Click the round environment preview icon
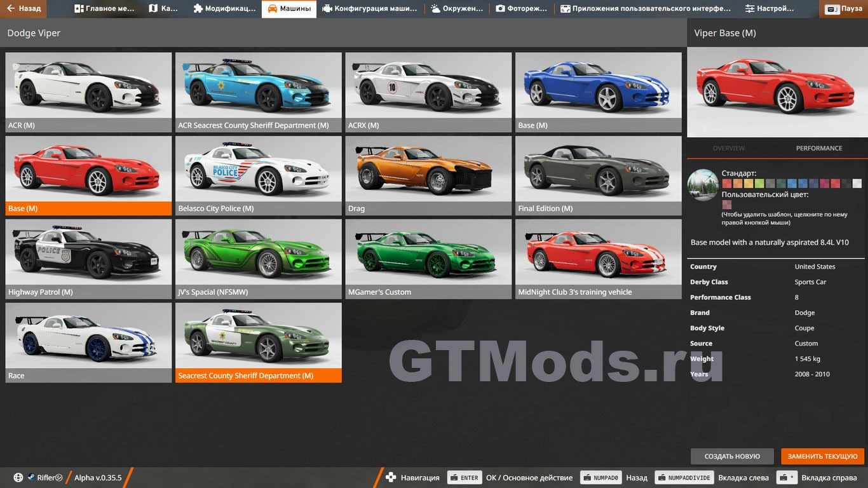The image size is (868, 488). point(703,185)
